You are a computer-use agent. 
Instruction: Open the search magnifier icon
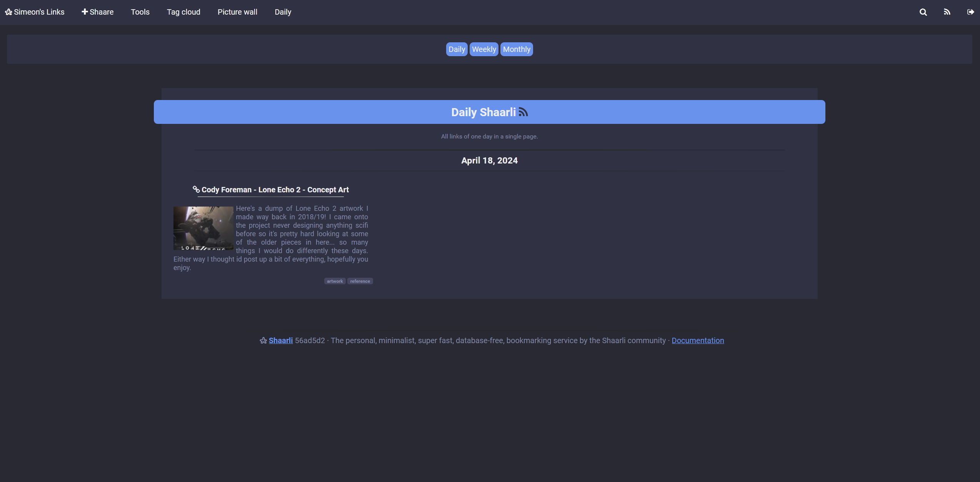(923, 12)
